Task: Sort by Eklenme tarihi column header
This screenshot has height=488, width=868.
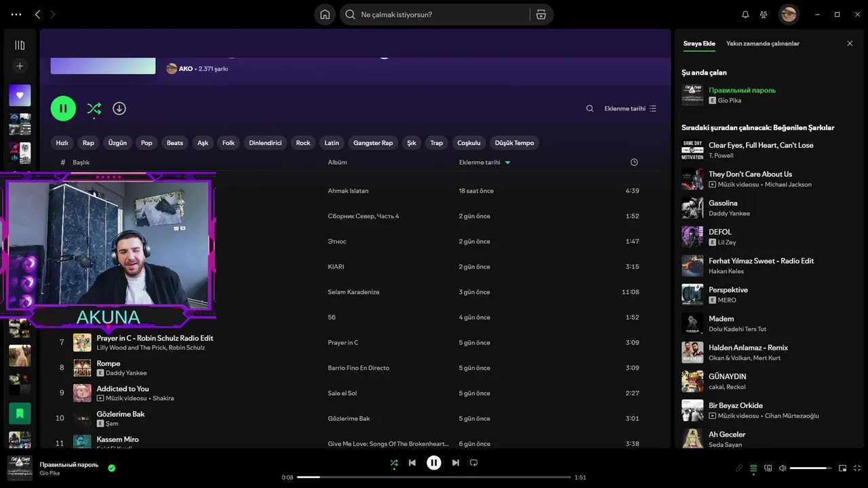Action: [x=479, y=163]
